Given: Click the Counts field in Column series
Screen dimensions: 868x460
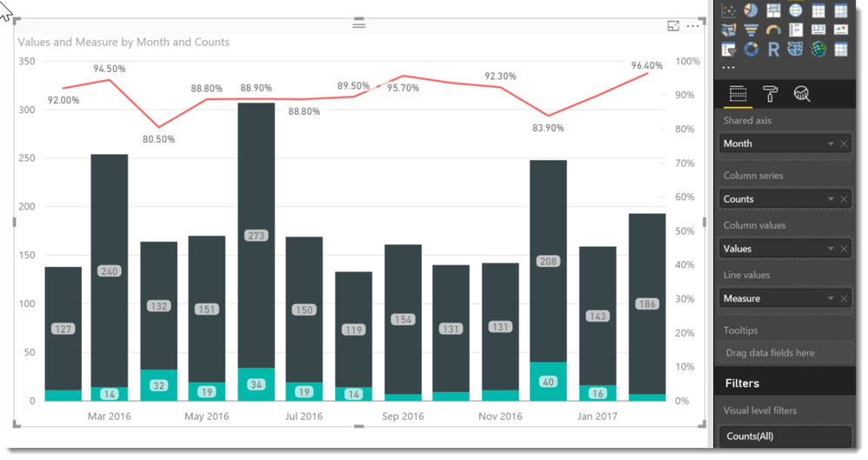Looking at the screenshot, I should click(x=785, y=199).
